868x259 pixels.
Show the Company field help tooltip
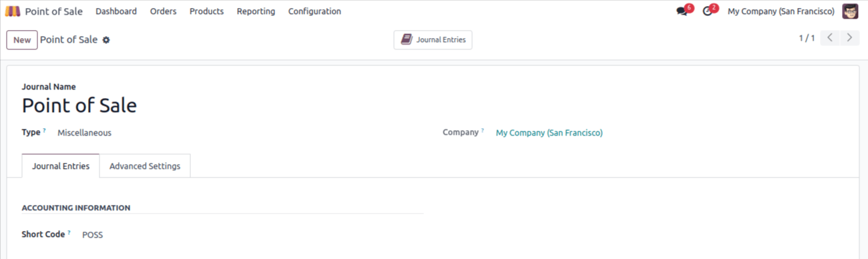[482, 131]
